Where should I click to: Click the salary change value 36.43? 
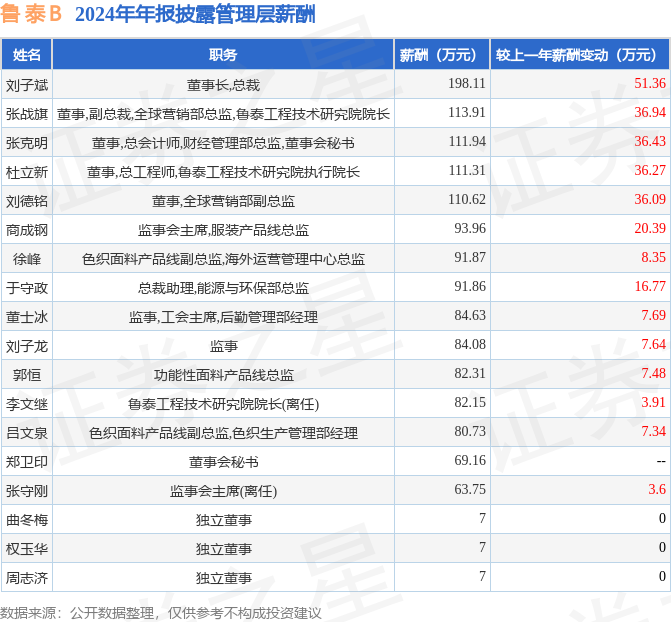[650, 141]
